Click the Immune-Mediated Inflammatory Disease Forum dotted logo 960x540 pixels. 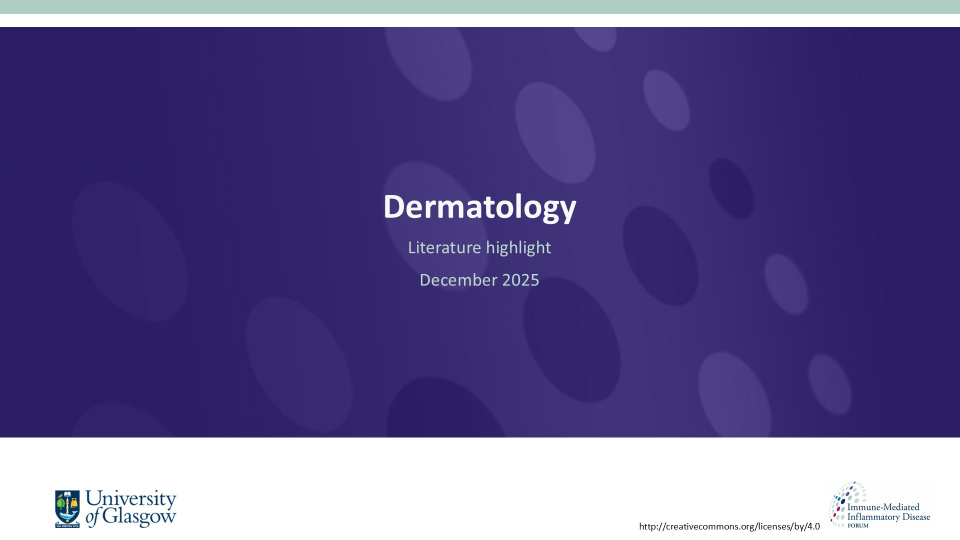pyautogui.click(x=846, y=504)
